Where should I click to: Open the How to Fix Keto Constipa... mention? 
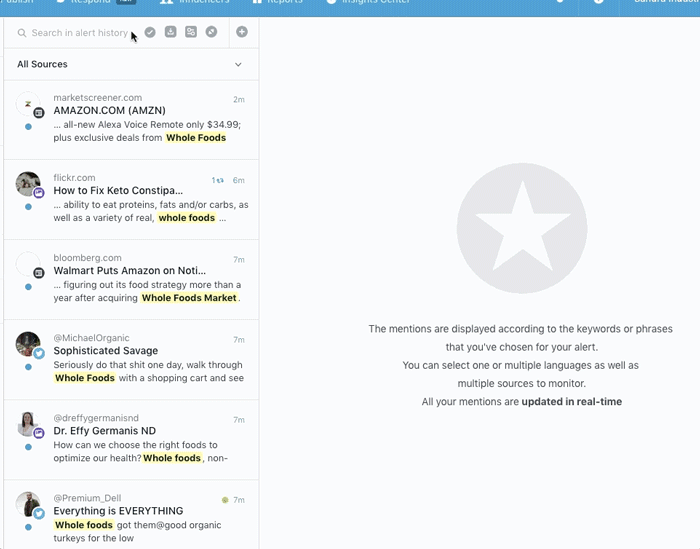pyautogui.click(x=118, y=191)
